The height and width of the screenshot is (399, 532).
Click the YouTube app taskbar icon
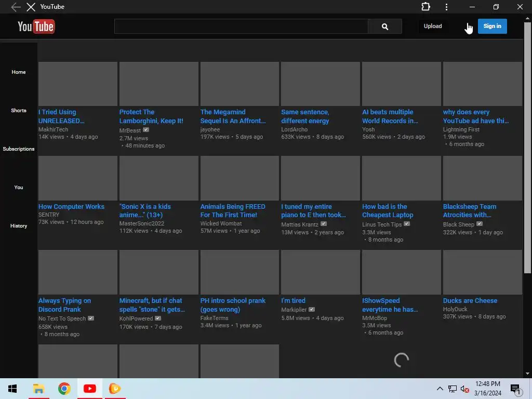(x=89, y=389)
